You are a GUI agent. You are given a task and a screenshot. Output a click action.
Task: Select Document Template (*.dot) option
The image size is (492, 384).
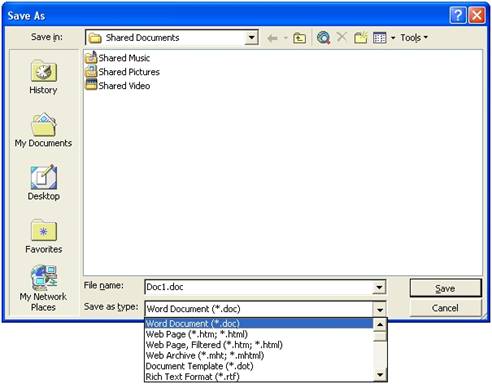199,366
